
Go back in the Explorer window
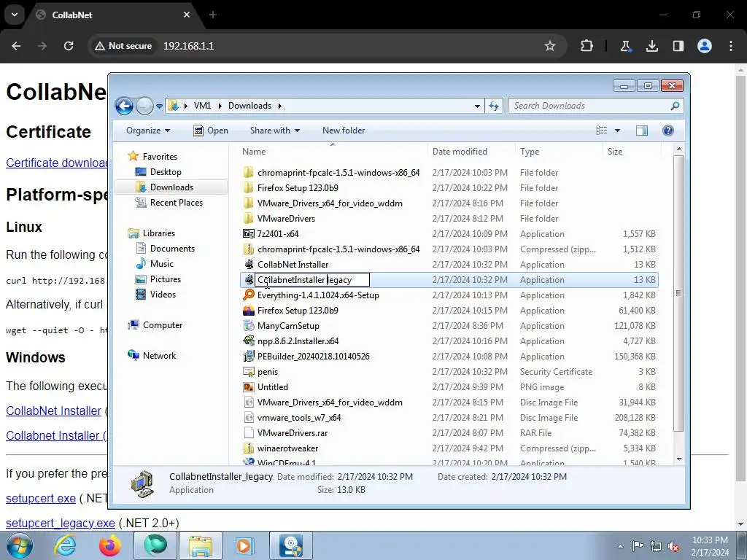coord(124,106)
